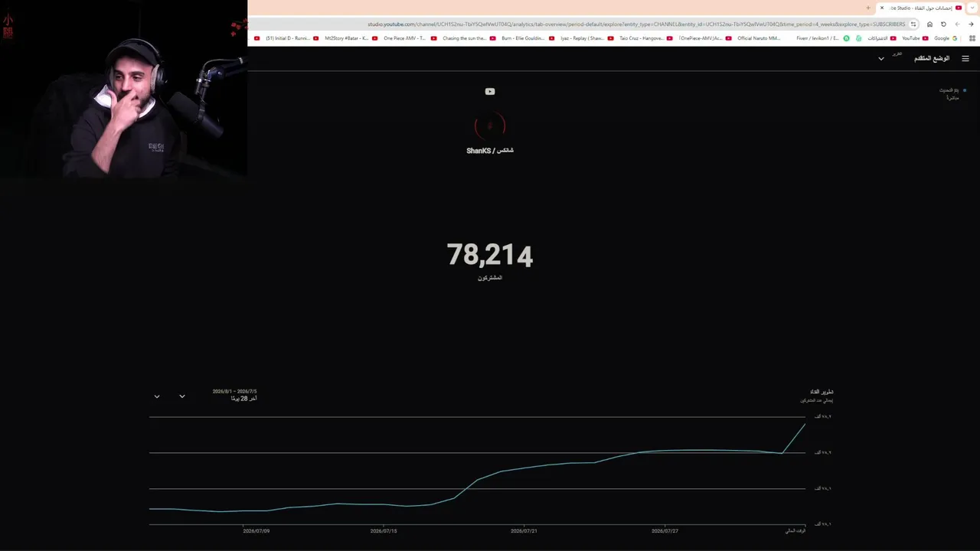Click the المشتركون label under the count
Viewport: 980px width, 551px height.
[x=490, y=278]
